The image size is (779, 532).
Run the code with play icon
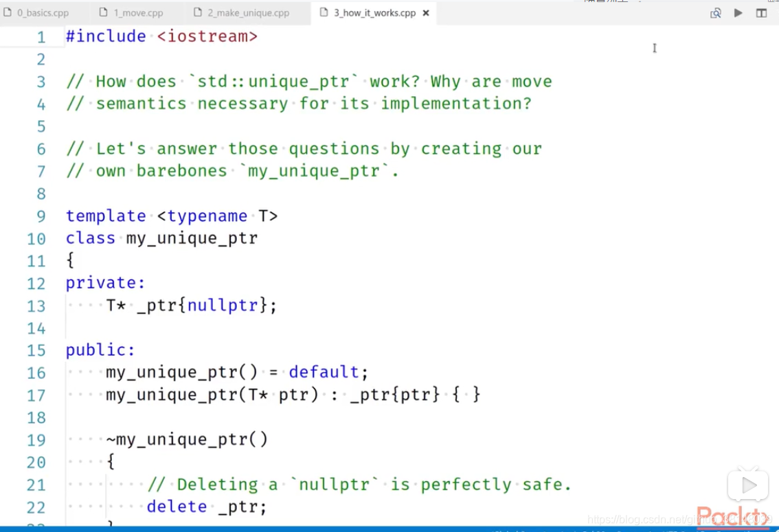[738, 13]
